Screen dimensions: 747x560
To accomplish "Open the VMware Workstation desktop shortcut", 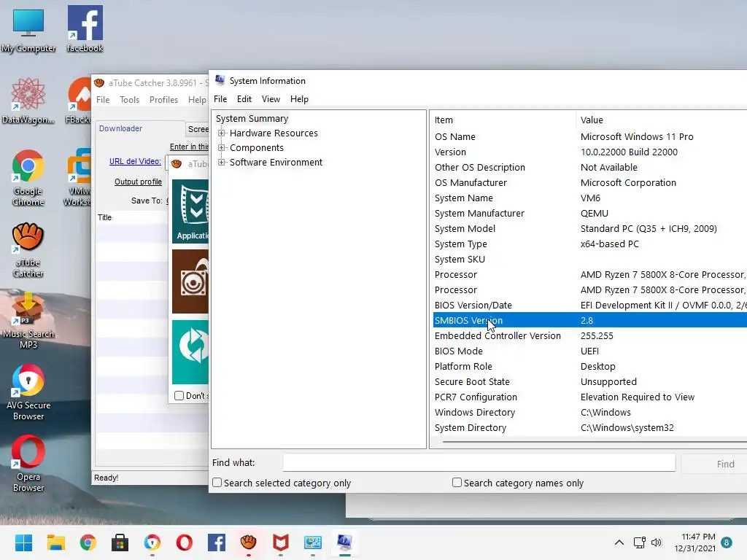I will point(78,177).
